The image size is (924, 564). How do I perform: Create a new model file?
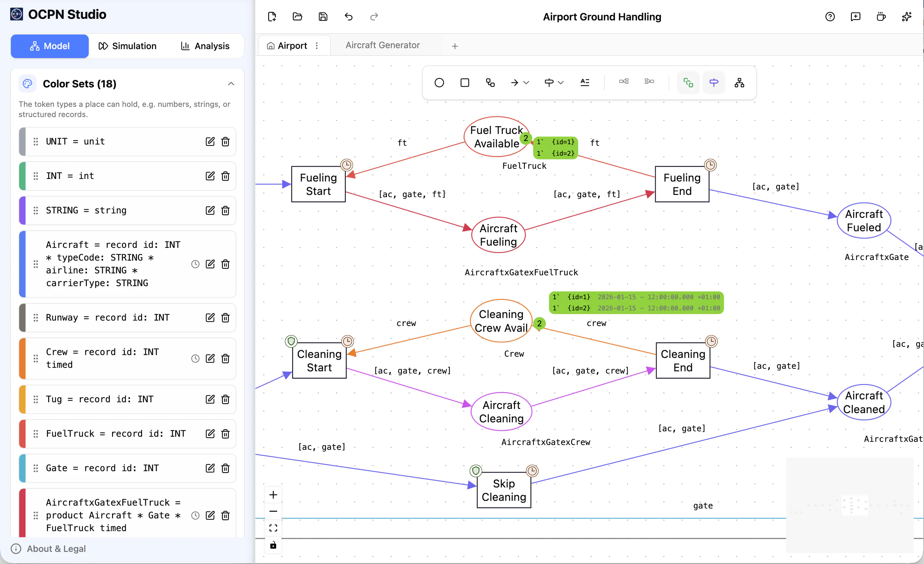(x=272, y=17)
